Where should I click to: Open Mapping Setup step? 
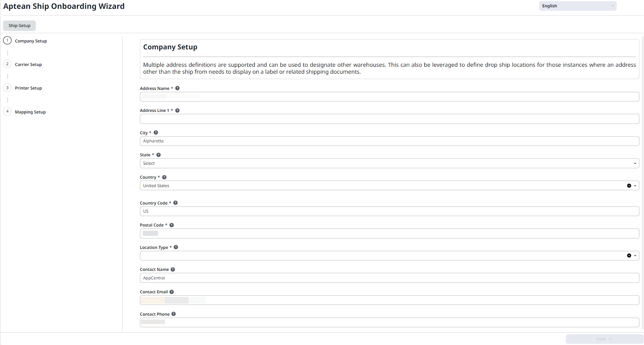[30, 112]
